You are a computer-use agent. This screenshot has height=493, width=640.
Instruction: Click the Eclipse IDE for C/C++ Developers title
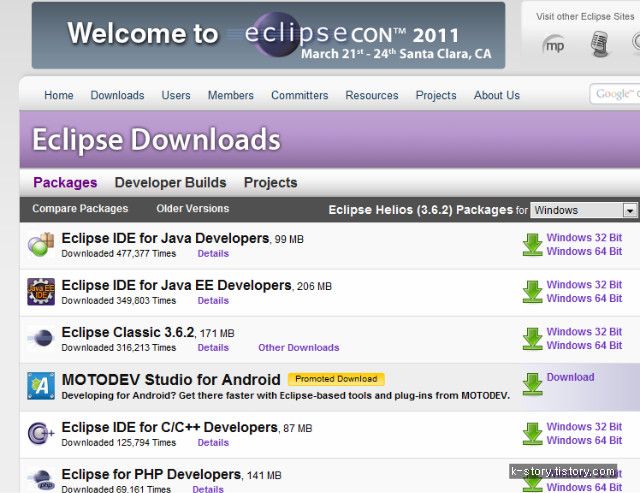coord(170,427)
